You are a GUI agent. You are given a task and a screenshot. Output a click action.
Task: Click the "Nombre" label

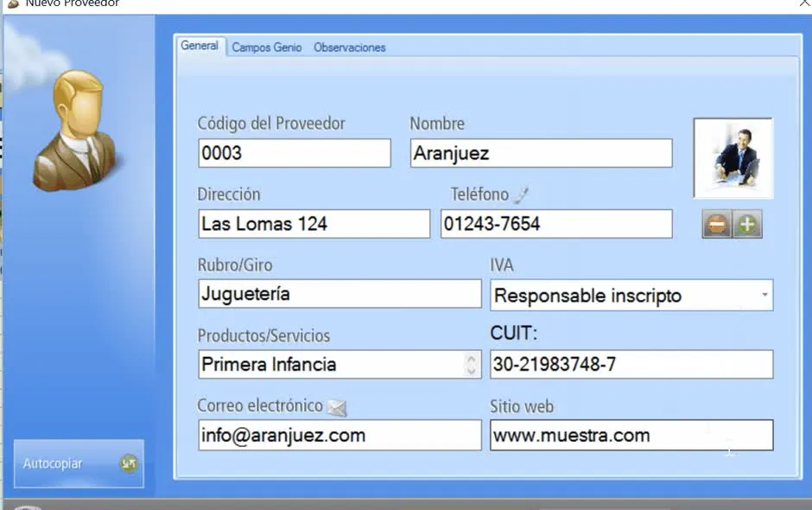(437, 124)
